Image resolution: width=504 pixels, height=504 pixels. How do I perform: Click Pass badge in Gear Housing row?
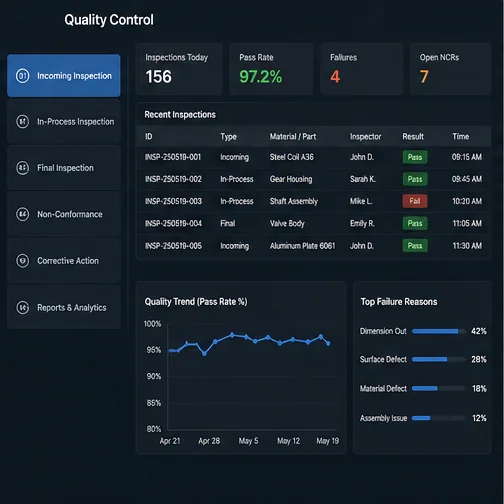(415, 179)
